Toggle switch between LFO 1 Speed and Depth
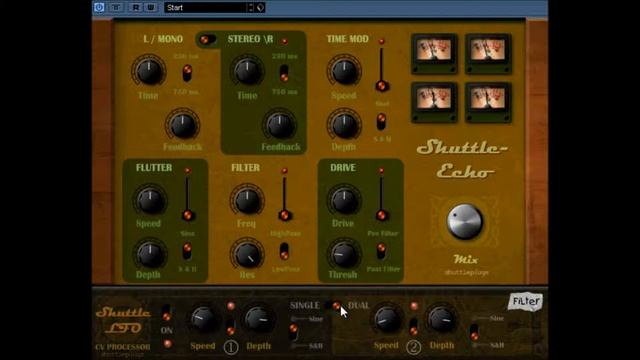640x360 pixels. [231, 327]
